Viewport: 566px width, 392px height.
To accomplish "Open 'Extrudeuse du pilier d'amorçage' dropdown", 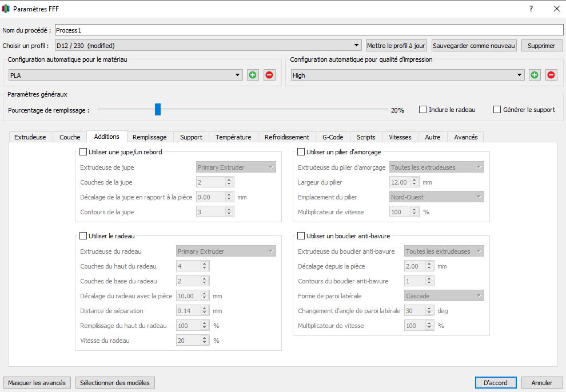I will pyautogui.click(x=436, y=167).
